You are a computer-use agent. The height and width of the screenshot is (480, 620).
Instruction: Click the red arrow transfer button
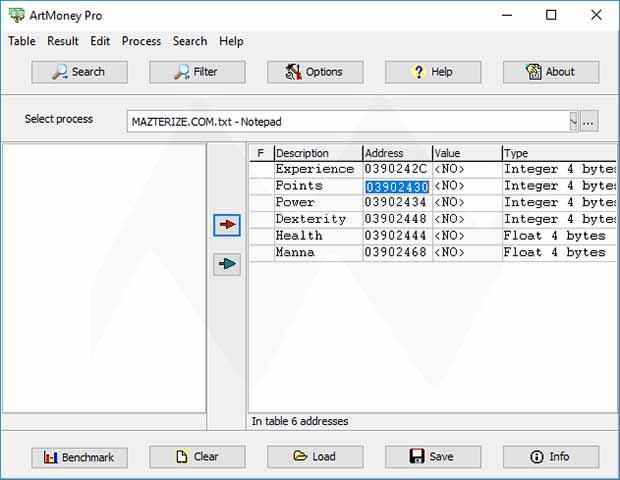pyautogui.click(x=228, y=225)
